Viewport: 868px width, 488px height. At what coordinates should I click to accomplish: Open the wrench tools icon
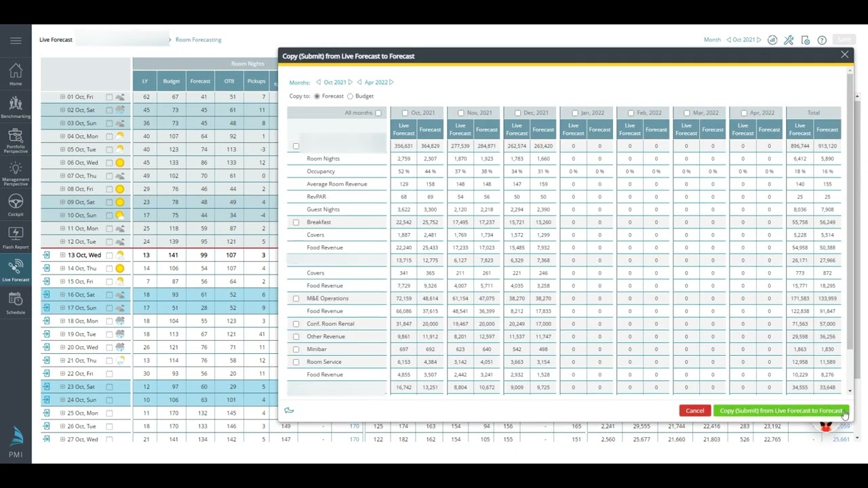click(789, 40)
